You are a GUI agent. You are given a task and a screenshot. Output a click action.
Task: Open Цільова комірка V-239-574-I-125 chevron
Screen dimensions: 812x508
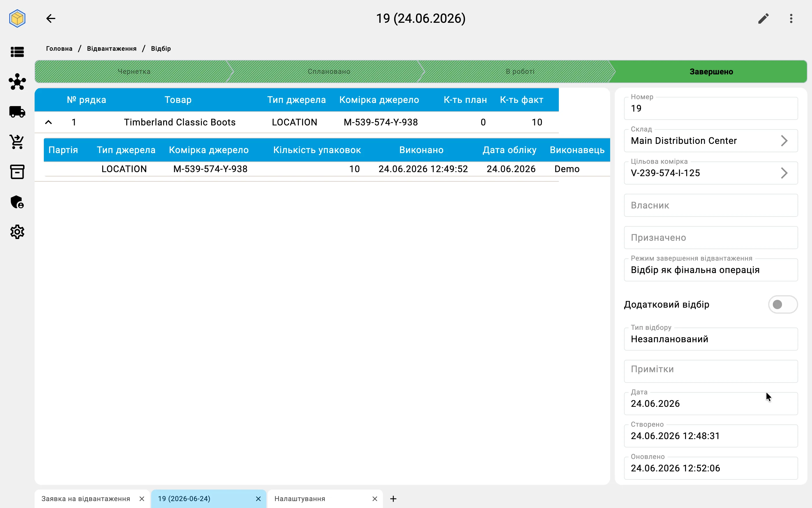pos(784,173)
